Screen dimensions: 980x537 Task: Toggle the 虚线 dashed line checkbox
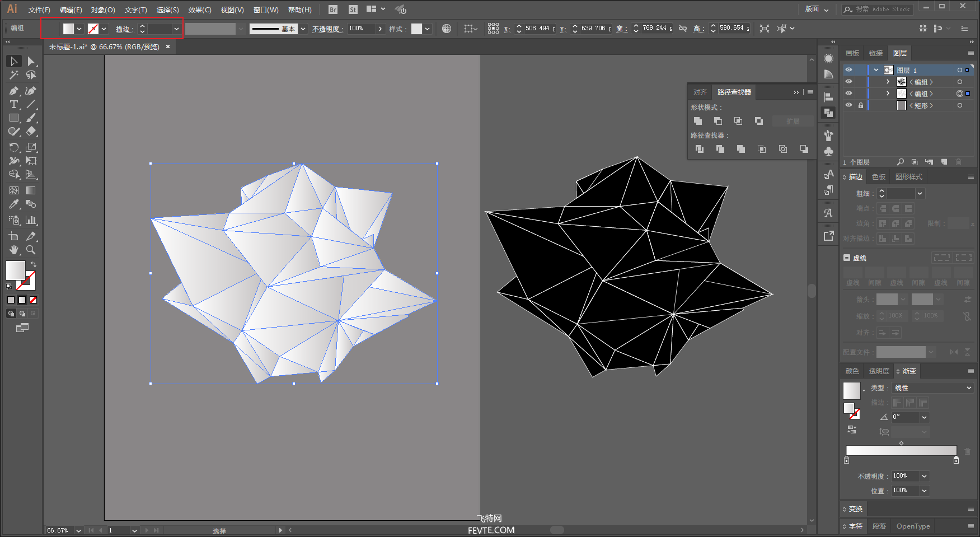click(847, 258)
